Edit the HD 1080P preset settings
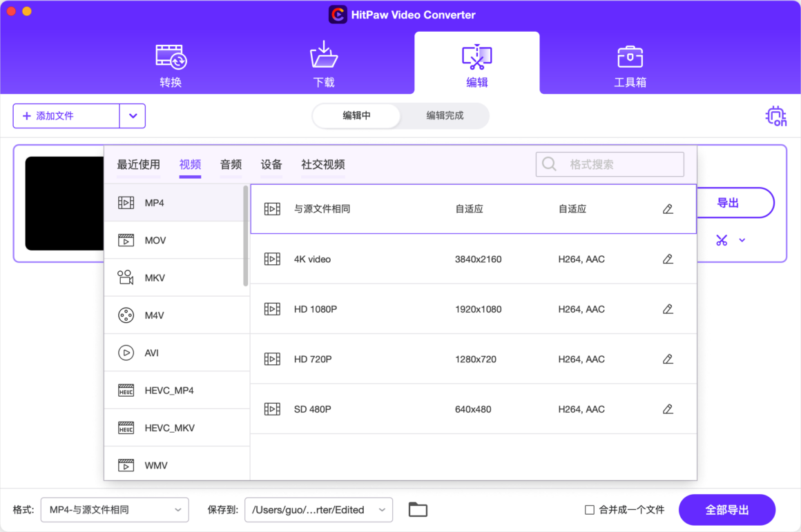This screenshot has height=532, width=801. [x=668, y=309]
